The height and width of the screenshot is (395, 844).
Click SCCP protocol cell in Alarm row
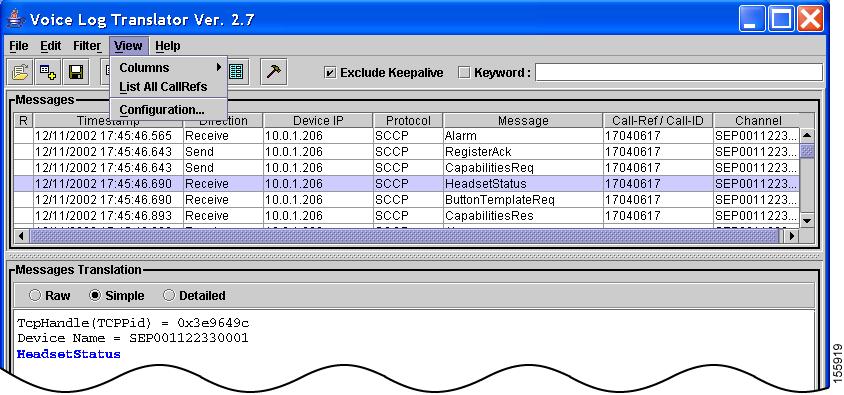(408, 136)
